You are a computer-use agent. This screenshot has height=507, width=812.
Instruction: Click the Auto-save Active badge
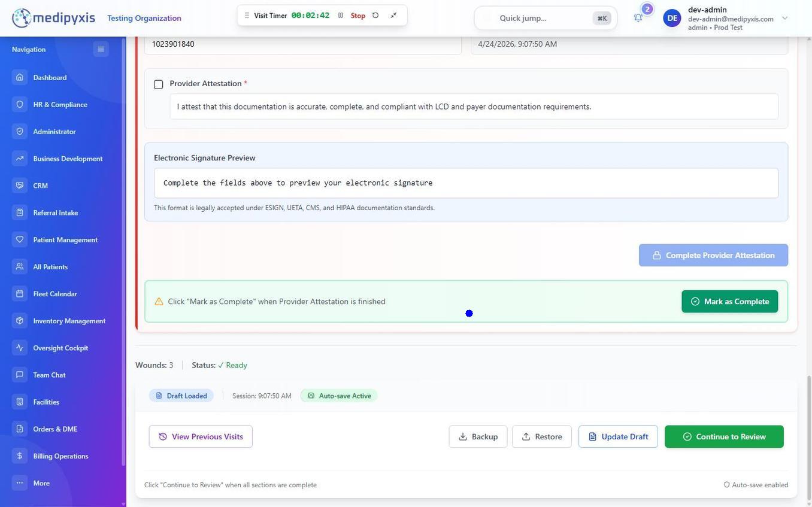(x=339, y=396)
